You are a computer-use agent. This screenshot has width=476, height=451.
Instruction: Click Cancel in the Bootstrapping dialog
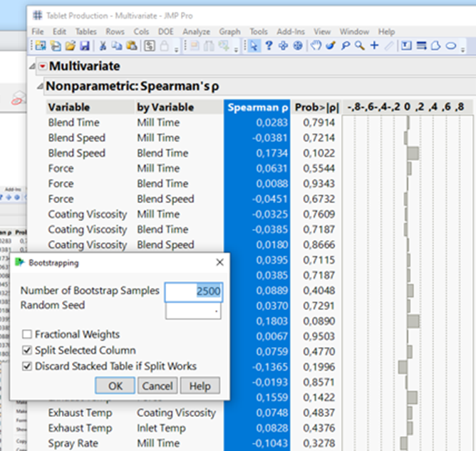click(x=157, y=385)
